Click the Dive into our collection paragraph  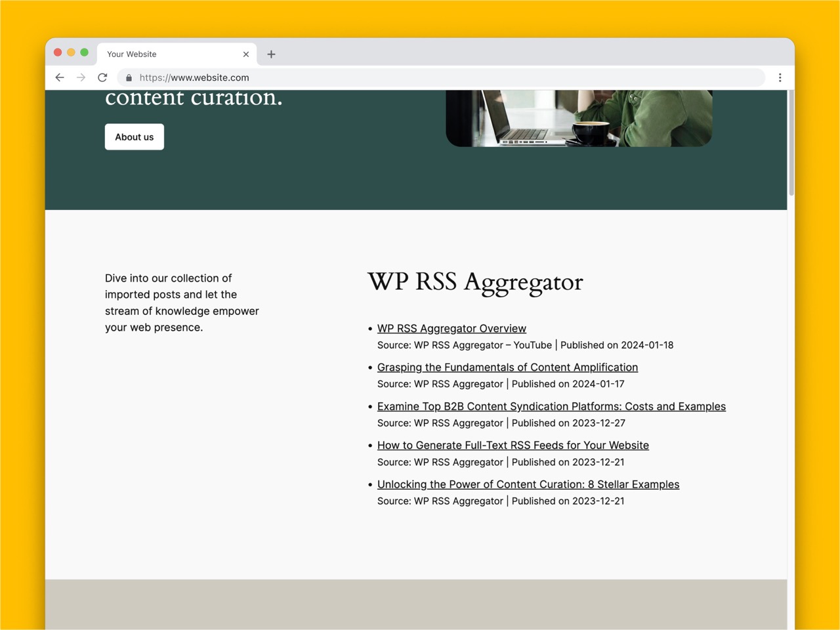[182, 303]
